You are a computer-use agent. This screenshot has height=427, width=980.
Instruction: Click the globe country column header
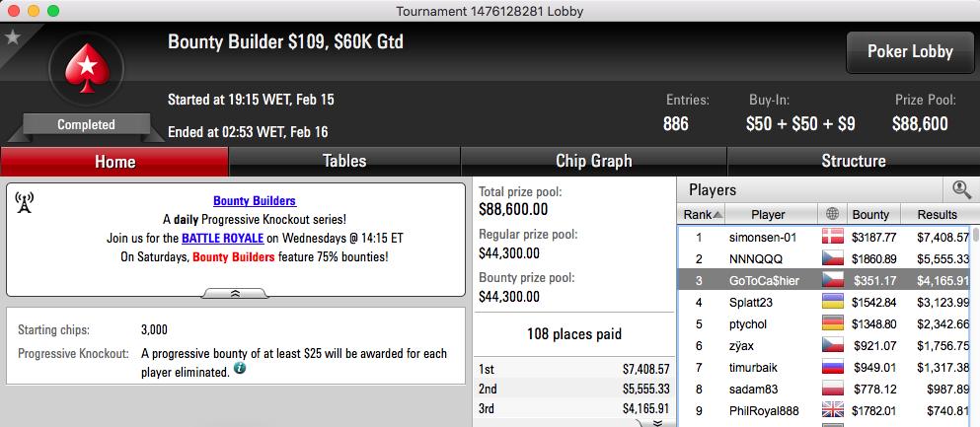tap(832, 215)
